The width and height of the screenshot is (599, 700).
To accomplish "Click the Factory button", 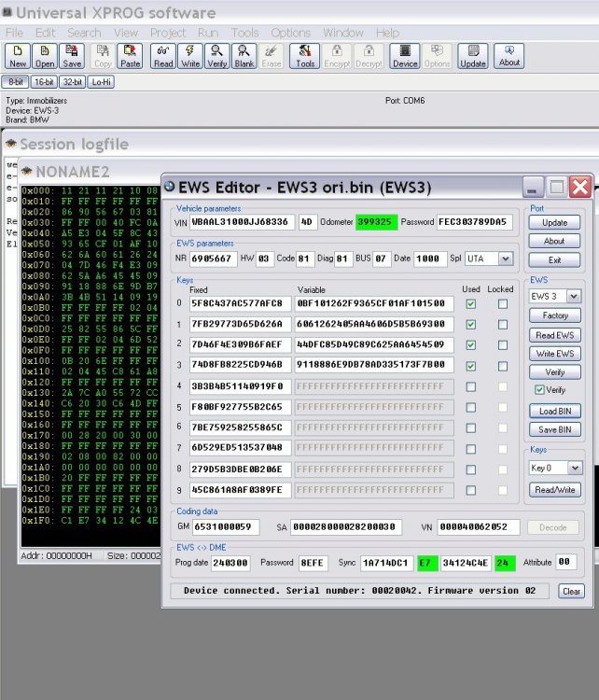I will tap(555, 315).
